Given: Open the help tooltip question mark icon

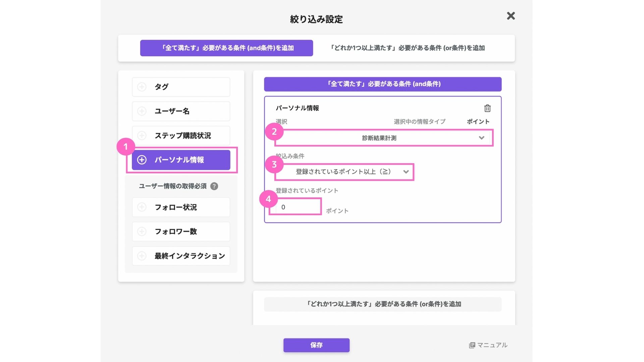Looking at the screenshot, I should (214, 186).
